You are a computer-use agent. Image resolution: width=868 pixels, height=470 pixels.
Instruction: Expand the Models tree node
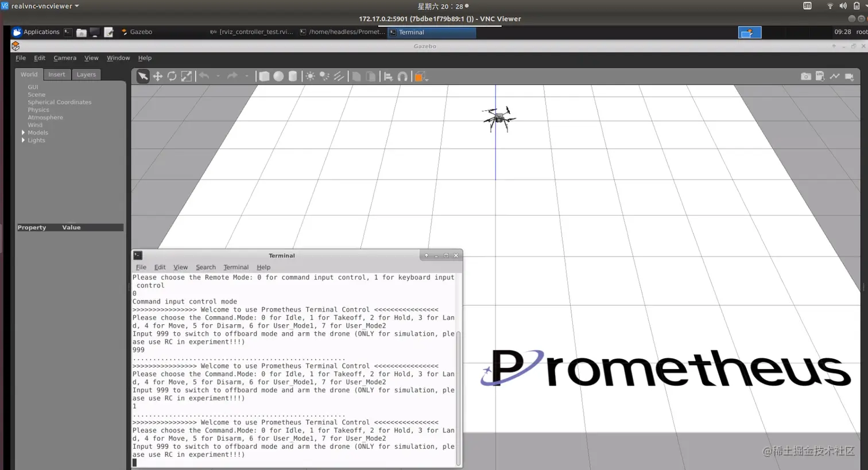click(x=23, y=133)
